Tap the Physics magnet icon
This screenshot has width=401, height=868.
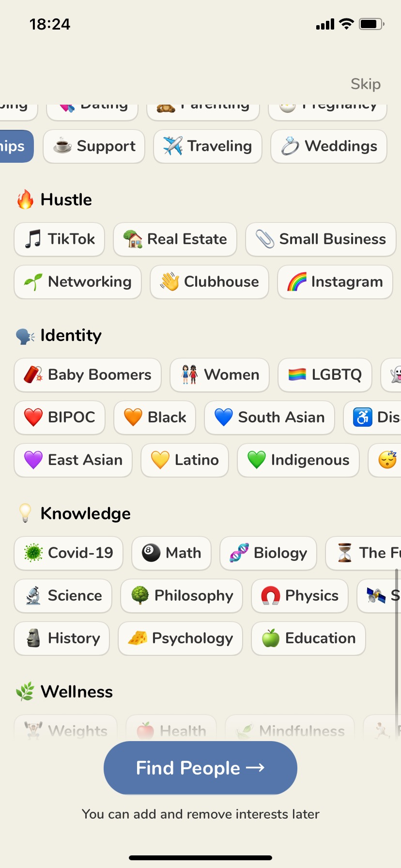point(271,595)
